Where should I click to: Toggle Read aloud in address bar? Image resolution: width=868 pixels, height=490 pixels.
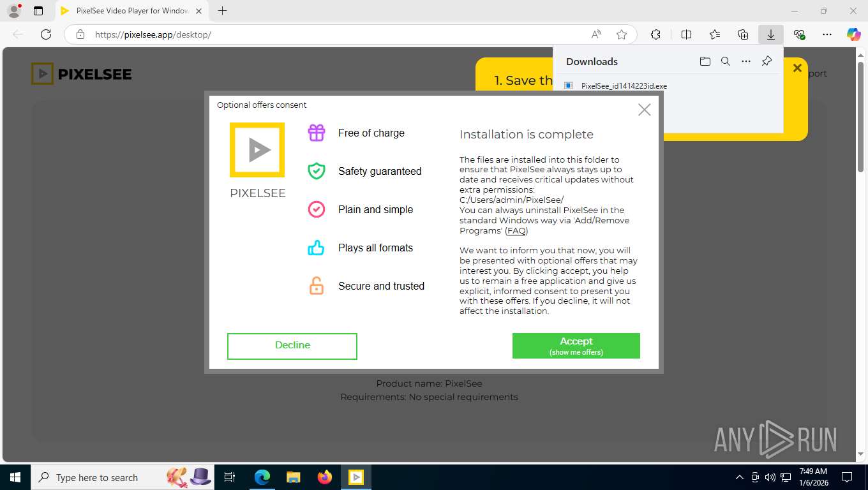coord(596,34)
